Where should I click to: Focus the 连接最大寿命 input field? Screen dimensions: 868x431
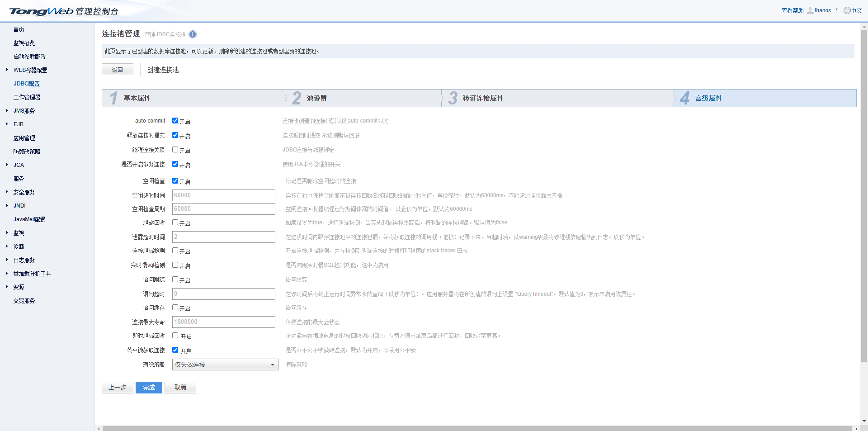point(224,322)
